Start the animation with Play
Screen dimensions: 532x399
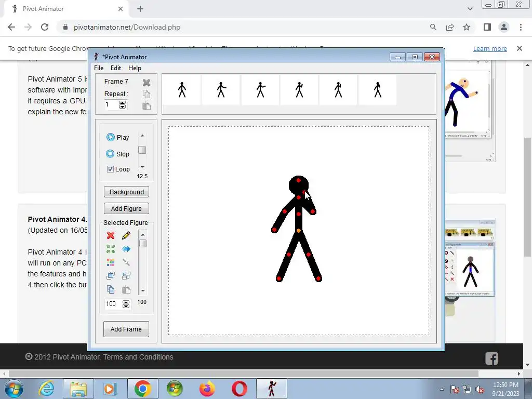coord(117,137)
